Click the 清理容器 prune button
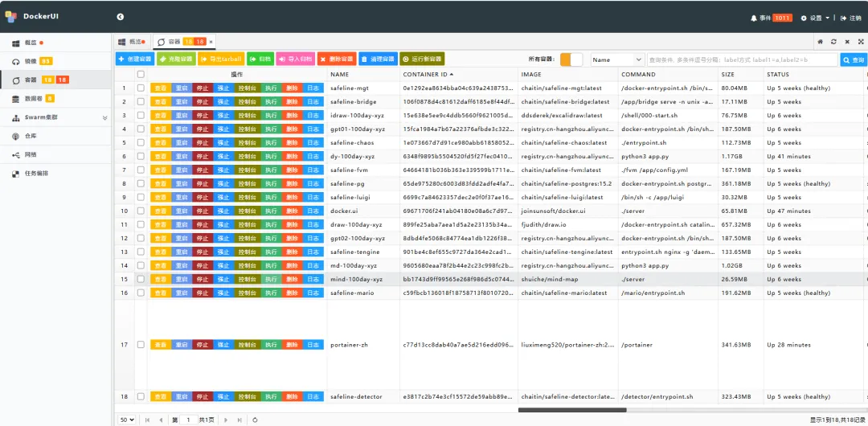 click(x=378, y=59)
